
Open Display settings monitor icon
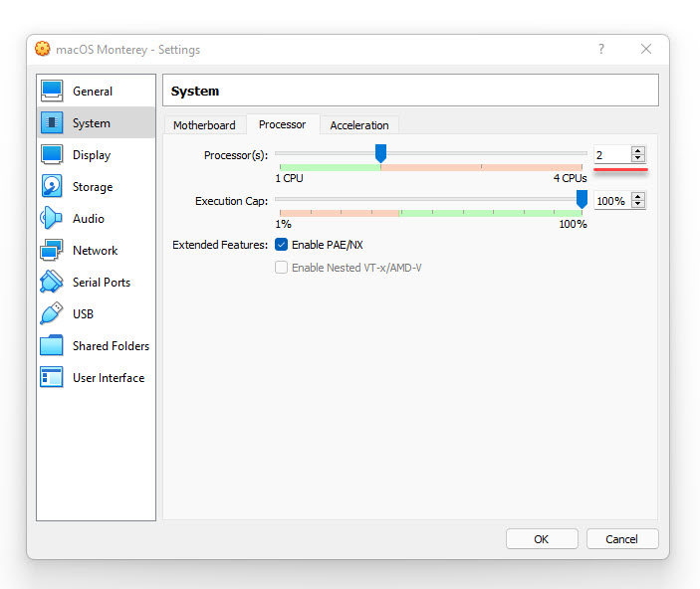[52, 154]
